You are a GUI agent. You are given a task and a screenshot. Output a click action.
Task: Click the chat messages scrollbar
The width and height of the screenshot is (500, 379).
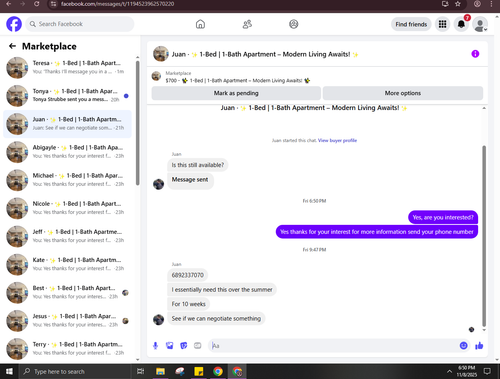pos(484,236)
